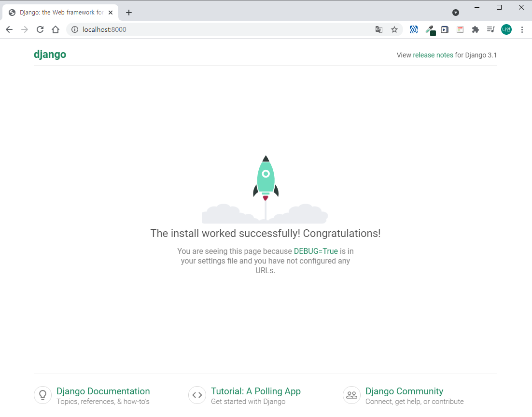
Task: Click the django logo heading
Action: coord(50,55)
